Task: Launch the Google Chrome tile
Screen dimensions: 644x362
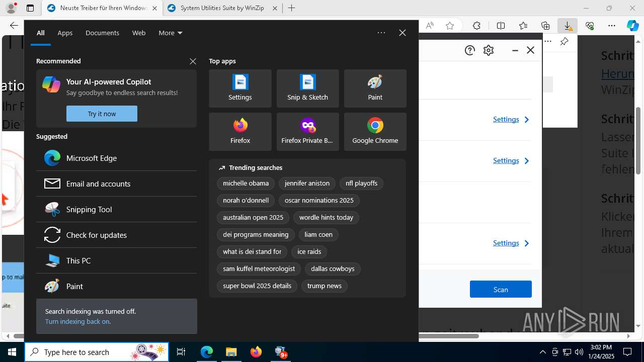Action: [x=375, y=132]
